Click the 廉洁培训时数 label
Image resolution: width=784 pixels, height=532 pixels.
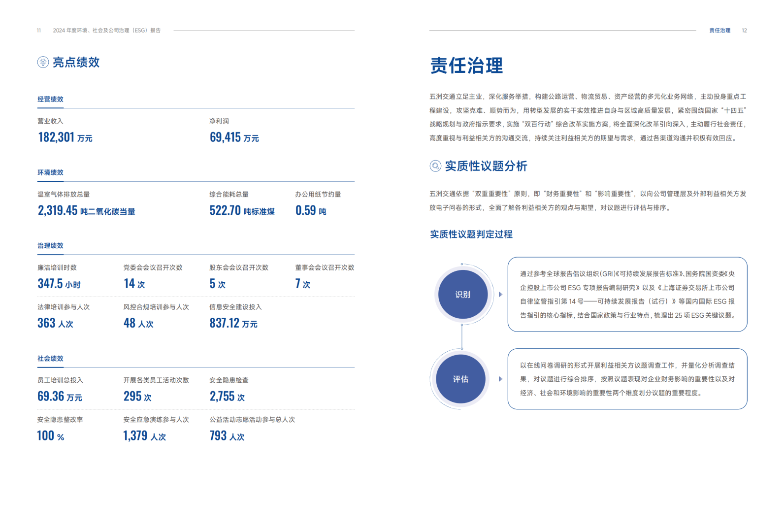[x=57, y=268]
